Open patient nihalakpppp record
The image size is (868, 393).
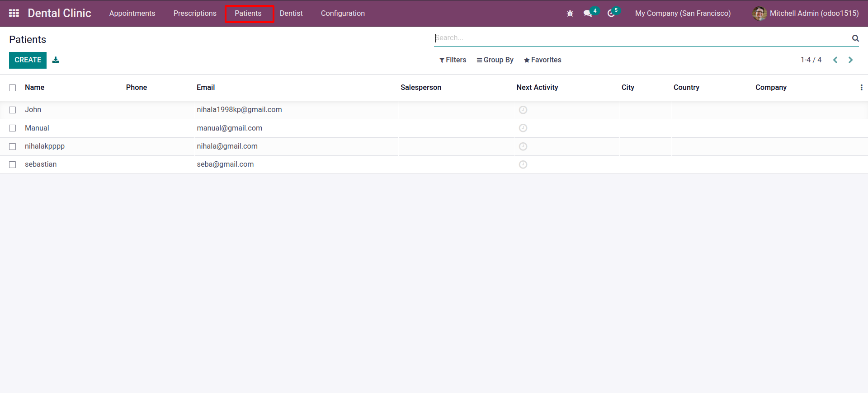click(x=45, y=146)
